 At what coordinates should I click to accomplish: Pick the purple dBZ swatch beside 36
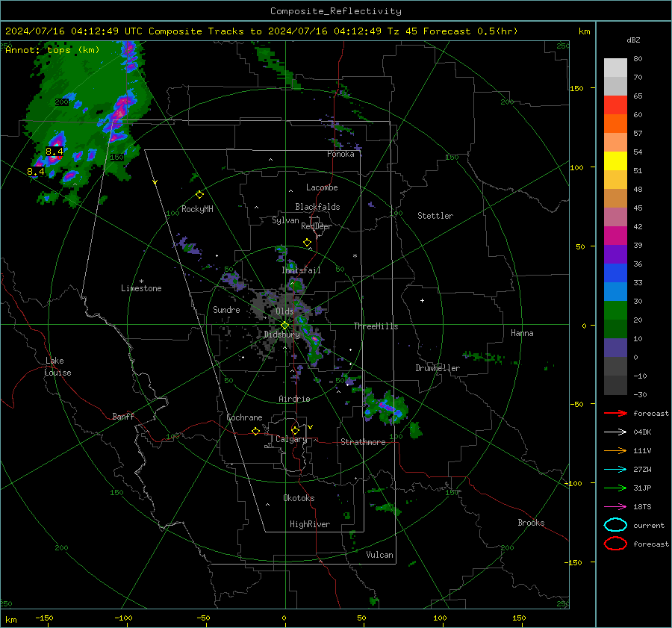coord(615,255)
